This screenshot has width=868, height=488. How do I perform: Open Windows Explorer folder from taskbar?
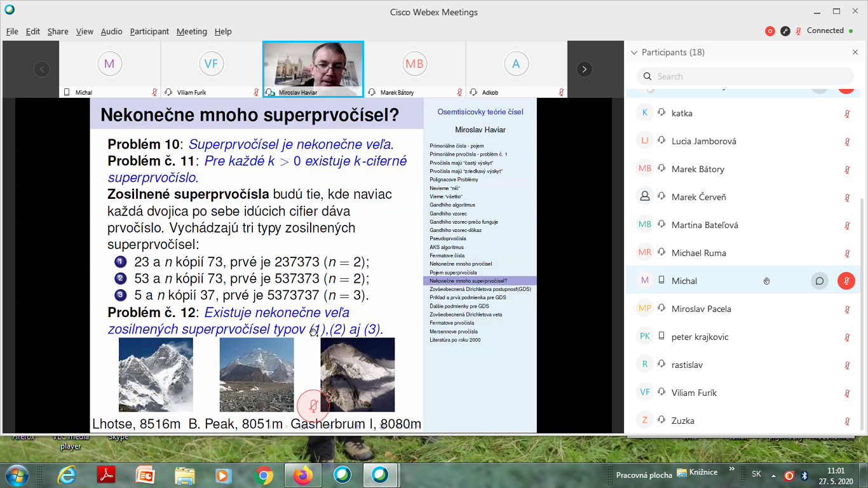pos(184,475)
